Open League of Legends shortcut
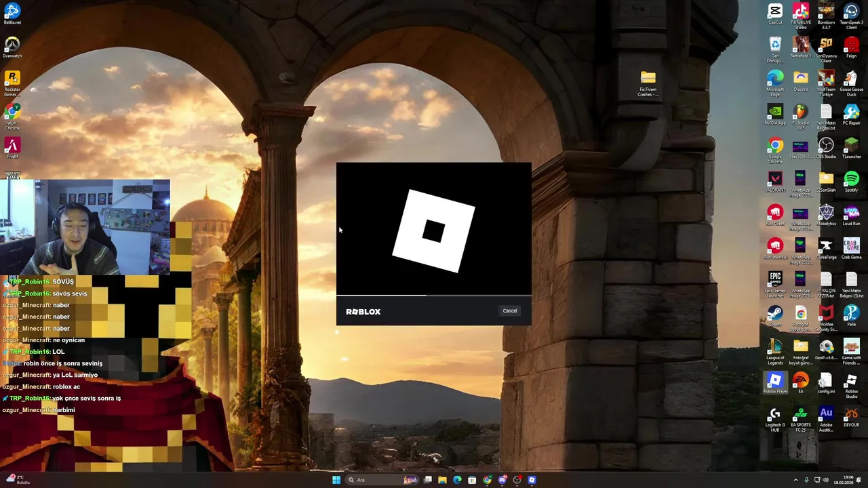 (x=775, y=352)
